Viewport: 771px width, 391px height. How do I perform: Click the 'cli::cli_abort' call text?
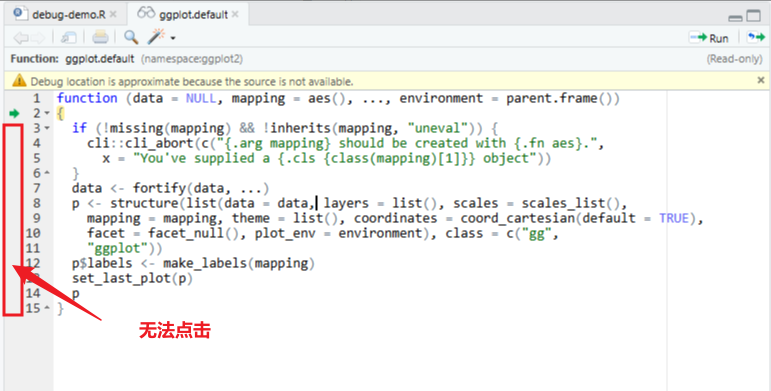click(140, 144)
